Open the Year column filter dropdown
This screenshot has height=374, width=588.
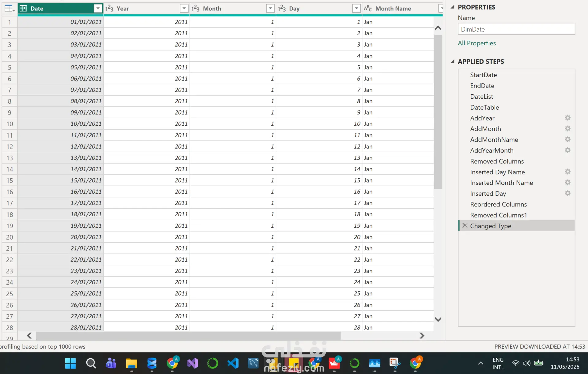(x=184, y=8)
